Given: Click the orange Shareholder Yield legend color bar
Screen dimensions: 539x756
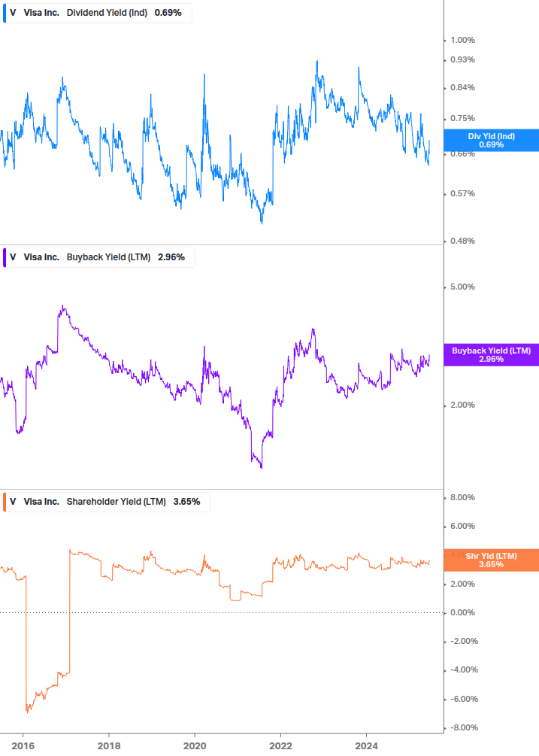Looking at the screenshot, I should click(x=5, y=502).
